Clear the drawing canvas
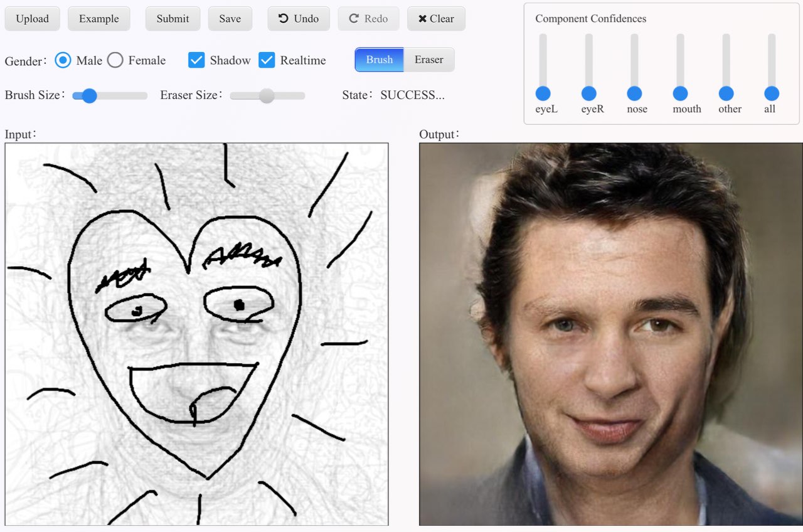 (x=436, y=19)
